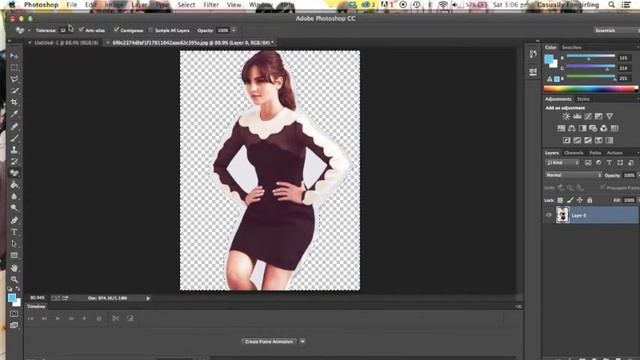Toggle the Anti-alias checkbox
Screen dimensions: 640x360
point(81,30)
